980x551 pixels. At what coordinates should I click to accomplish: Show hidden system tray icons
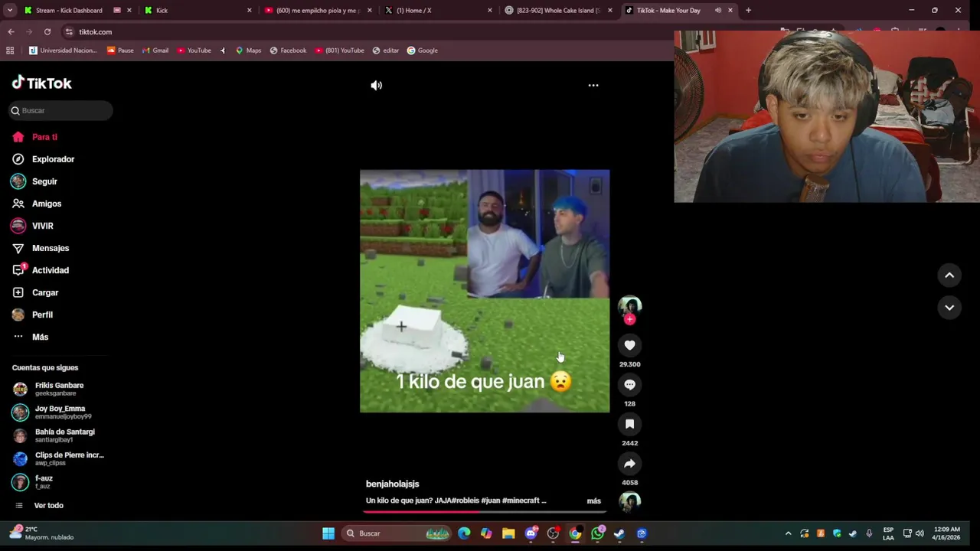(788, 533)
